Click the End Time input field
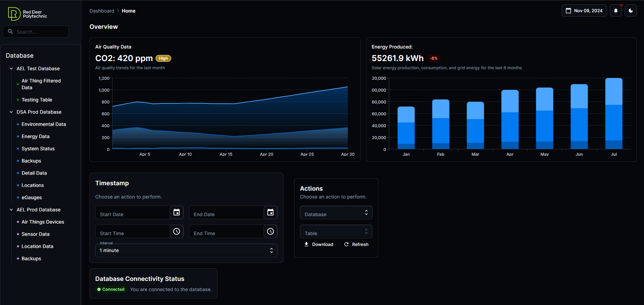This screenshot has height=305, width=644. click(x=227, y=231)
